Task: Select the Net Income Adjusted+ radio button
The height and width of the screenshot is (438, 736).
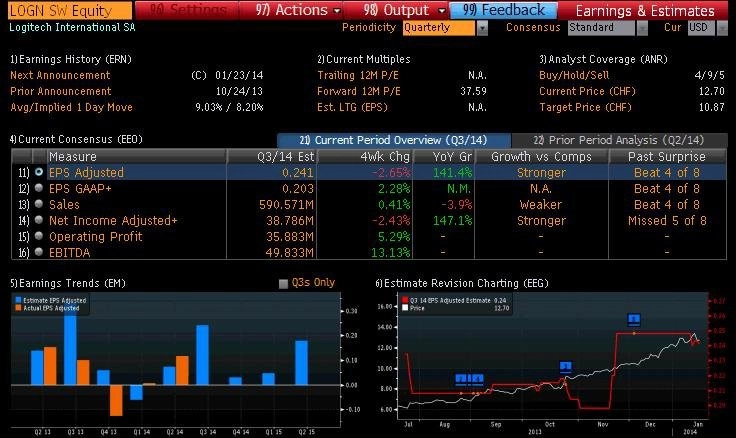Action: tap(39, 220)
